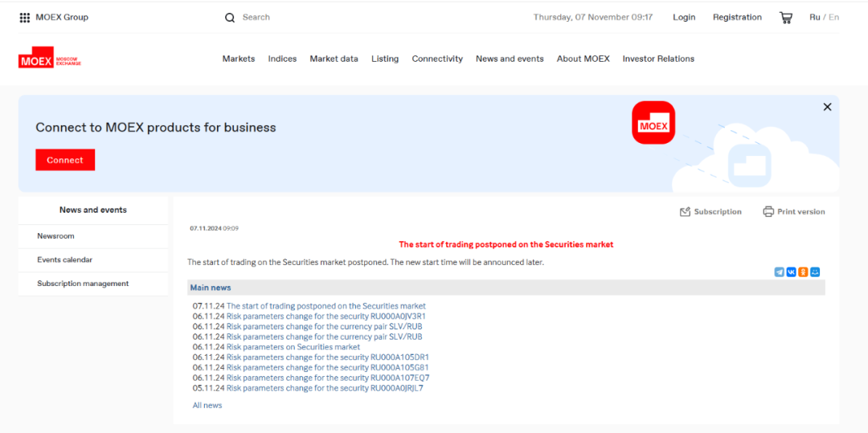
Task: Open MOEX Group label in top bar
Action: [62, 18]
